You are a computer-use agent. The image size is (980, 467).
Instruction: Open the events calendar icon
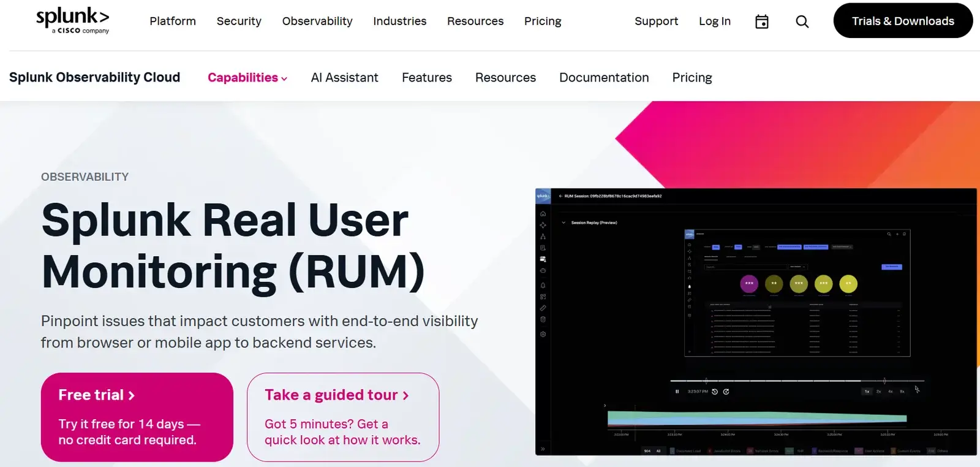pyautogui.click(x=762, y=21)
